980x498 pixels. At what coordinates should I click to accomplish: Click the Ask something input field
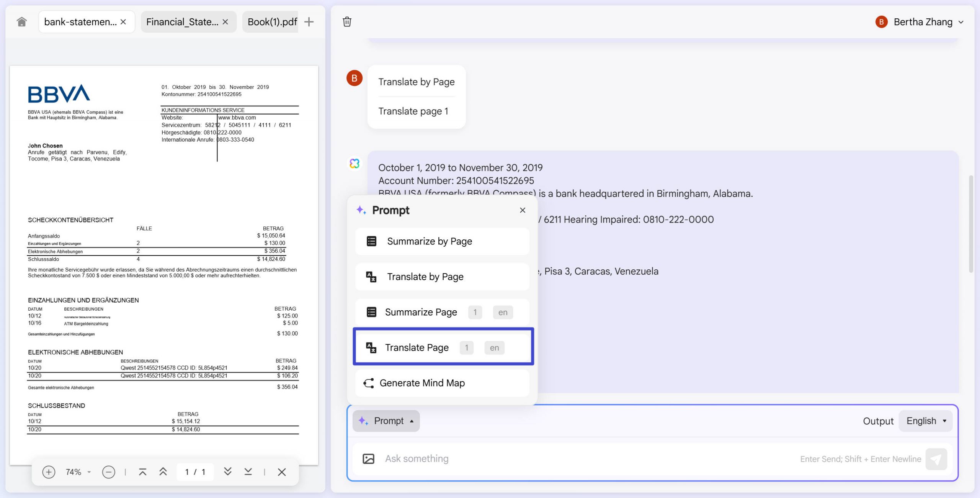pos(574,459)
